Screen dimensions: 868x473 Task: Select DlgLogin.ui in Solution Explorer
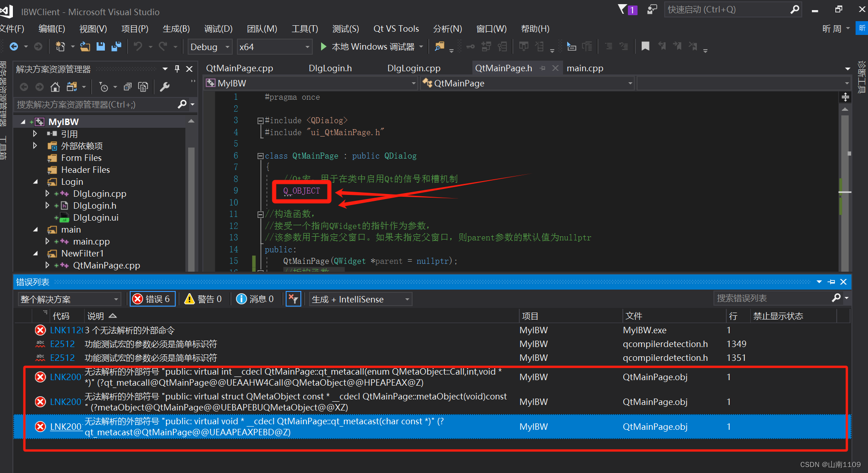(96, 218)
